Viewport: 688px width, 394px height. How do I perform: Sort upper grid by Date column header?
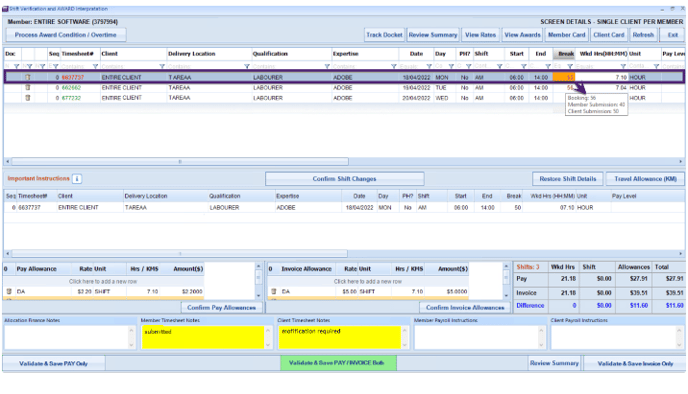point(416,54)
